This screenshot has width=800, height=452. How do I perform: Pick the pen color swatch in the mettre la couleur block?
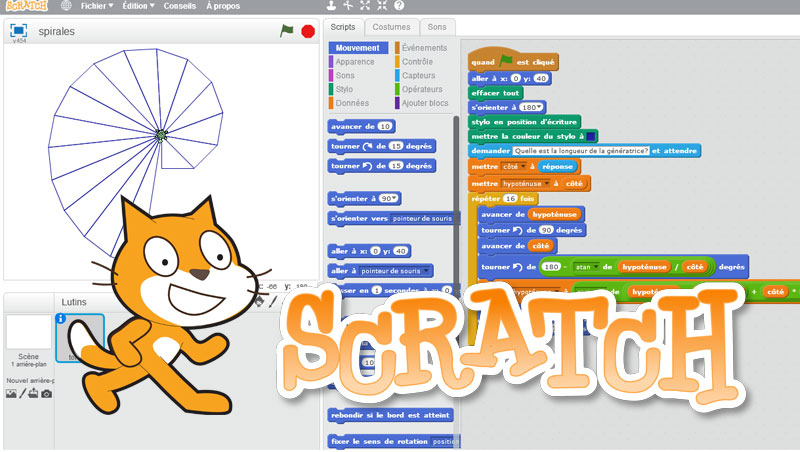coord(591,136)
